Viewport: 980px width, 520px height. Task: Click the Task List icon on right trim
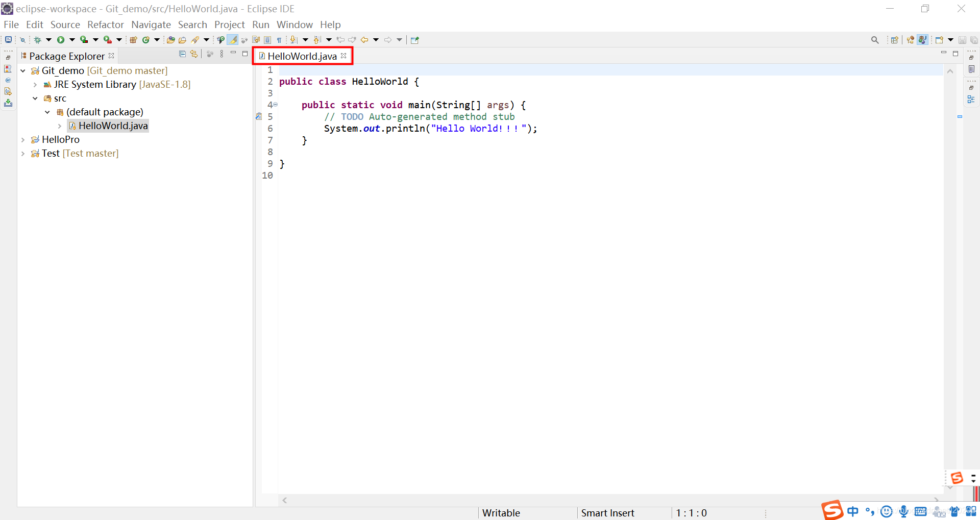coord(971,69)
